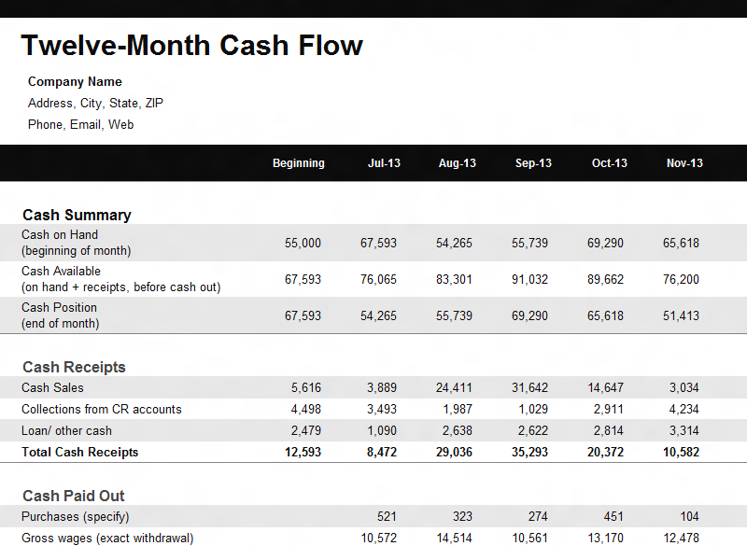Select the Sep-13 column header

click(533, 163)
